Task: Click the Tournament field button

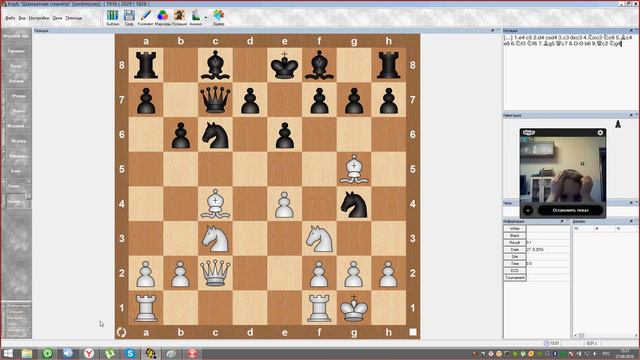Action: [x=515, y=278]
